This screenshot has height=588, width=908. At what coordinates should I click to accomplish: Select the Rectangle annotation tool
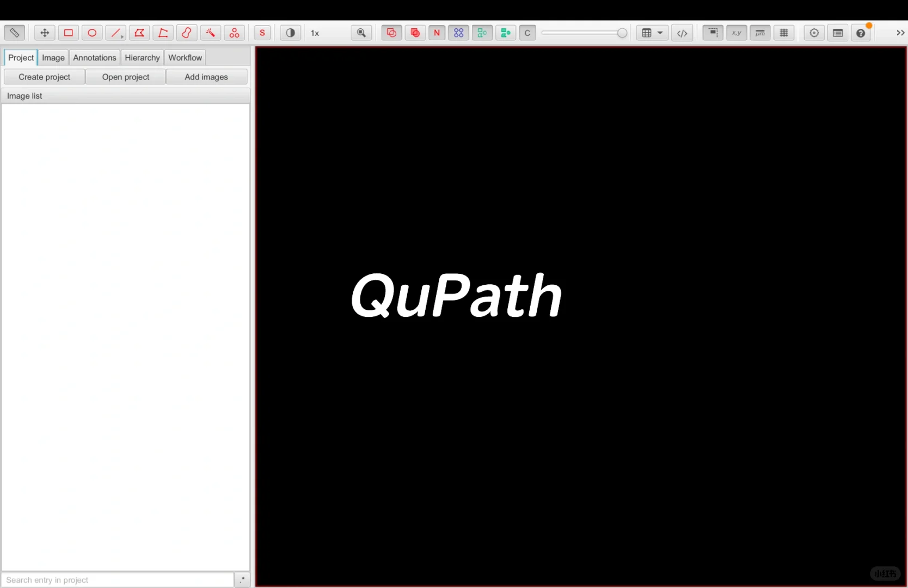69,33
